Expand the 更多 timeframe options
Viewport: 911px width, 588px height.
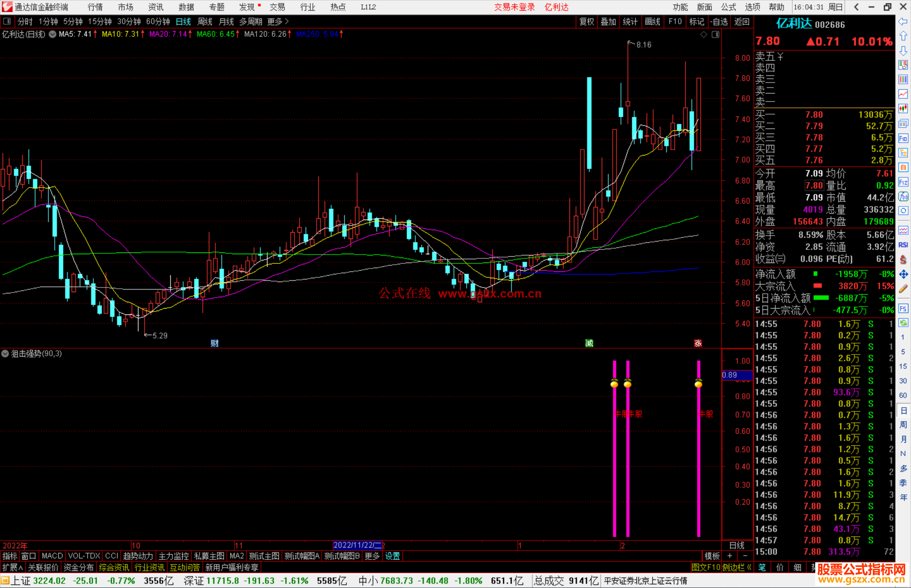pos(278,21)
